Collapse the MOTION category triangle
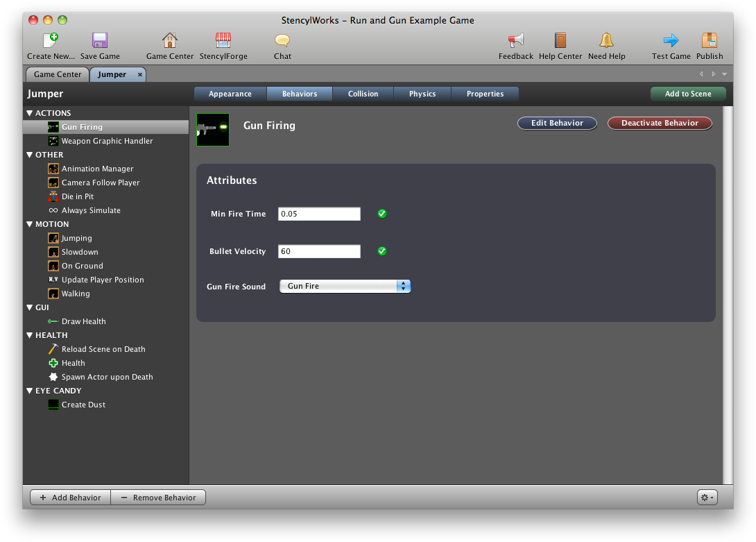Screen dimensions: 756x542 [x=30, y=224]
